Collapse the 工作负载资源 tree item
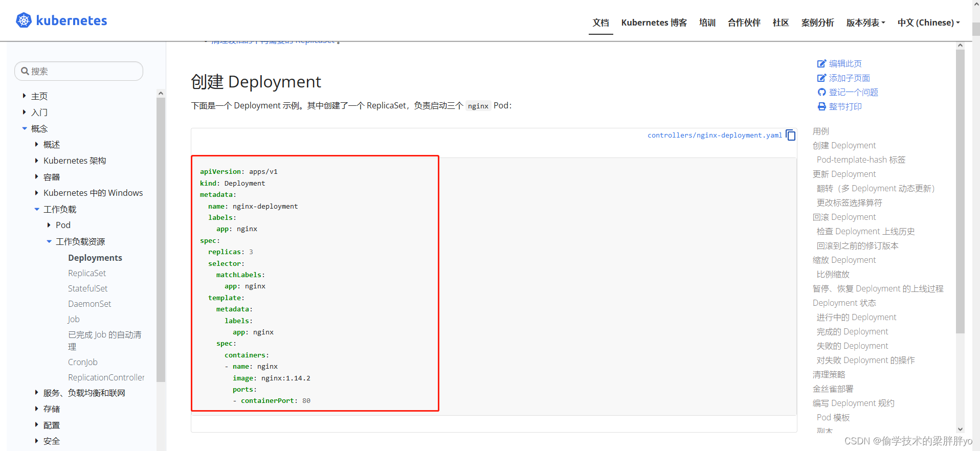 (49, 241)
